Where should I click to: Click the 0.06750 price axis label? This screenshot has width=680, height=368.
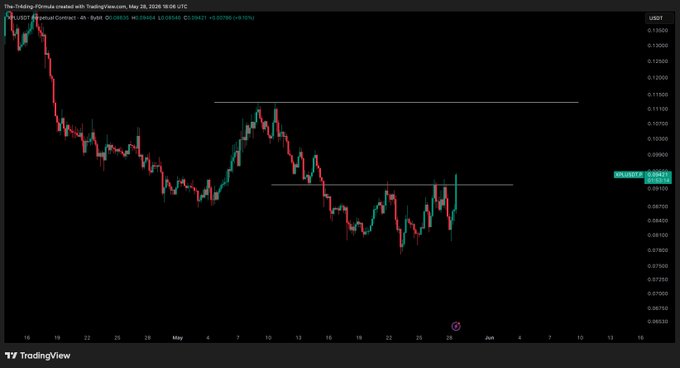[x=657, y=308]
